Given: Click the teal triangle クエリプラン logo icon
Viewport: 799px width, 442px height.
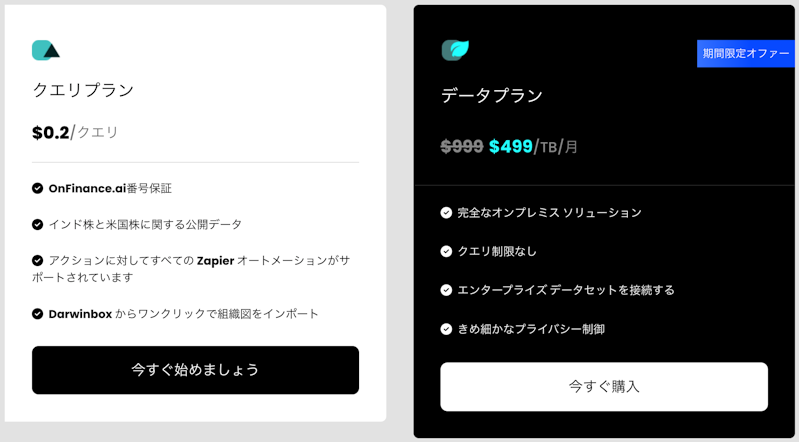Looking at the screenshot, I should [46, 50].
